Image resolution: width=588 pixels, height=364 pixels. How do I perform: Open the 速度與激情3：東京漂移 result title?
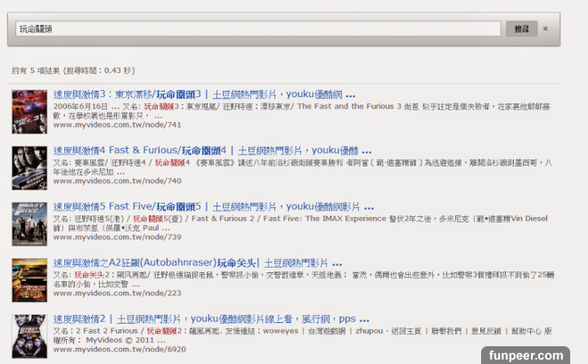tap(196, 94)
